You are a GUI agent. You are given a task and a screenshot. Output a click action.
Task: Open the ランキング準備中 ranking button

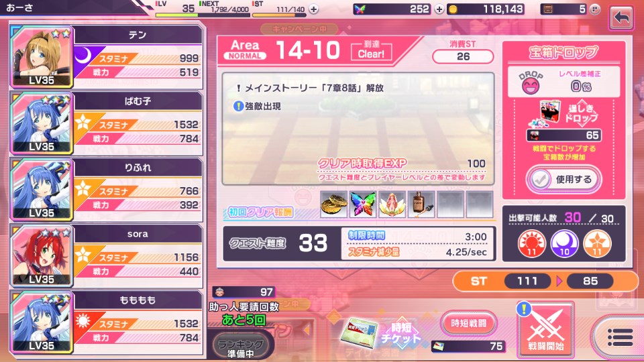(x=240, y=348)
